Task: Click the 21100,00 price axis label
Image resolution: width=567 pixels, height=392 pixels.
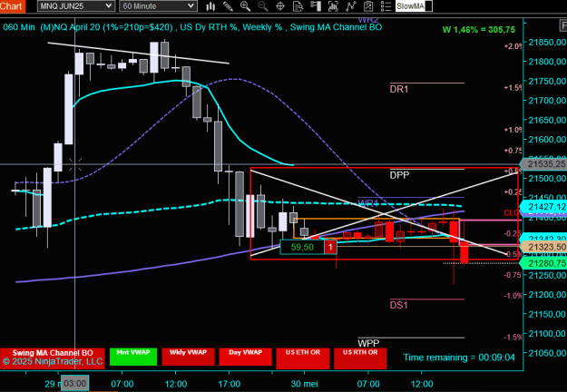Action: click(x=547, y=333)
